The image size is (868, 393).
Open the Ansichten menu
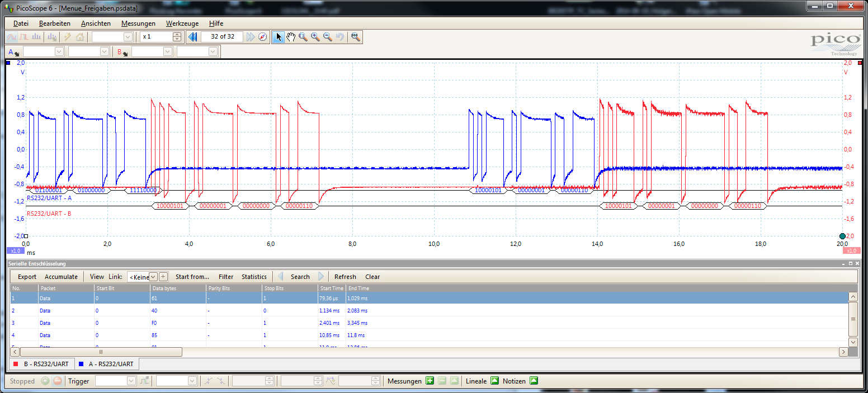click(96, 23)
